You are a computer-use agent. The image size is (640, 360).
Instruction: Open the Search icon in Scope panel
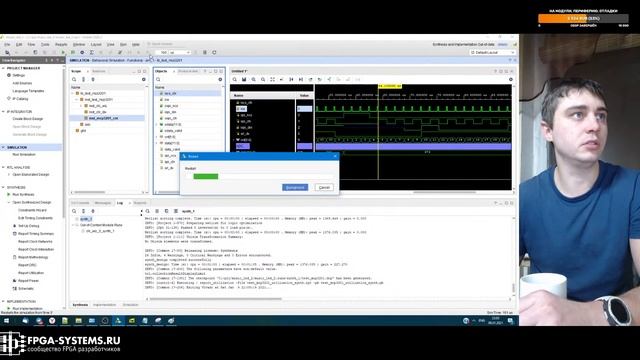click(74, 80)
